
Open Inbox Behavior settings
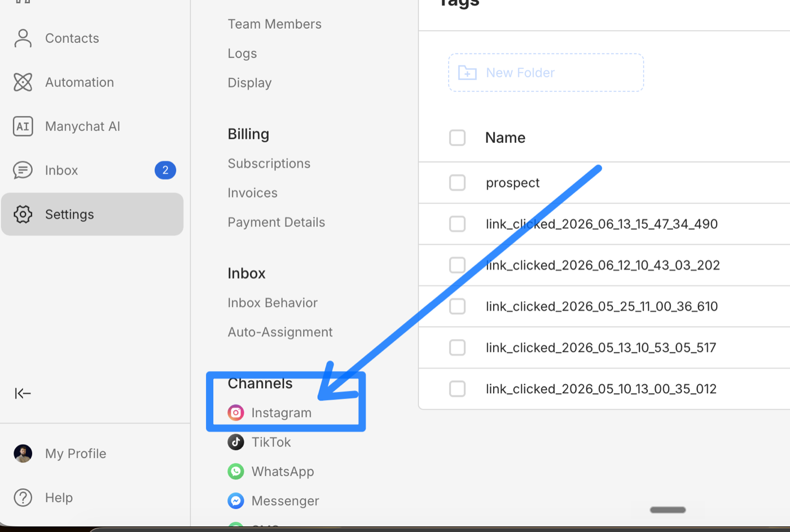(x=273, y=303)
